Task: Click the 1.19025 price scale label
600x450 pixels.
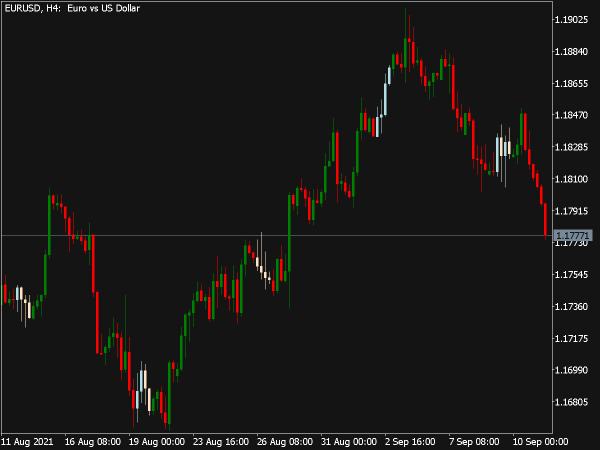Action: (x=571, y=20)
